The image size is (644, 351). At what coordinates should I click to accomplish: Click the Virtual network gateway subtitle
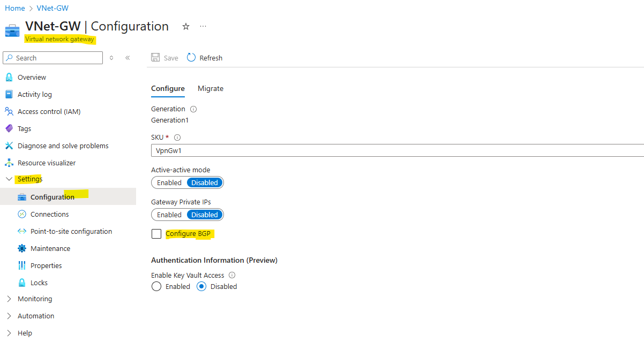click(x=59, y=39)
